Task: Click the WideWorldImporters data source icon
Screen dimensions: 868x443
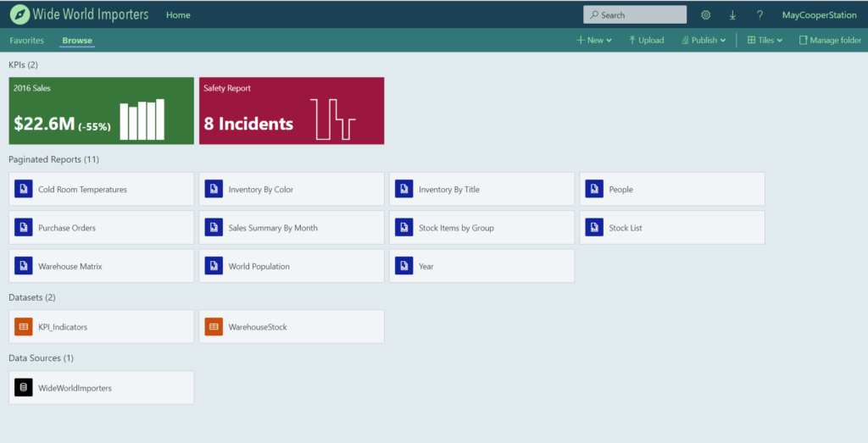Action: pos(23,388)
